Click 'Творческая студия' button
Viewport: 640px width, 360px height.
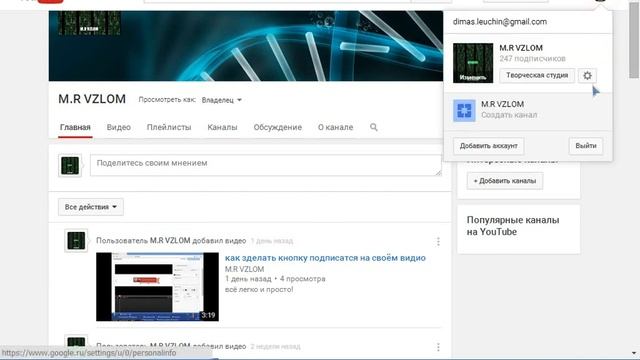click(537, 76)
